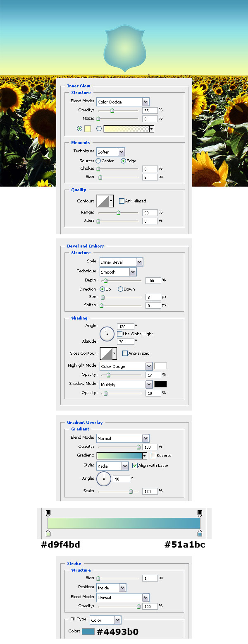Open the Inner Glow Blend Mode dropdown
This screenshot has width=248, height=644.
tap(123, 102)
